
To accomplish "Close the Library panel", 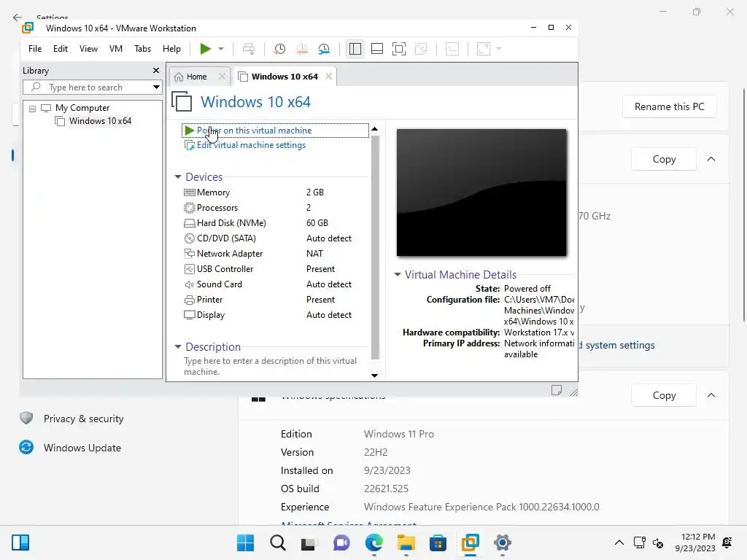I will (156, 71).
